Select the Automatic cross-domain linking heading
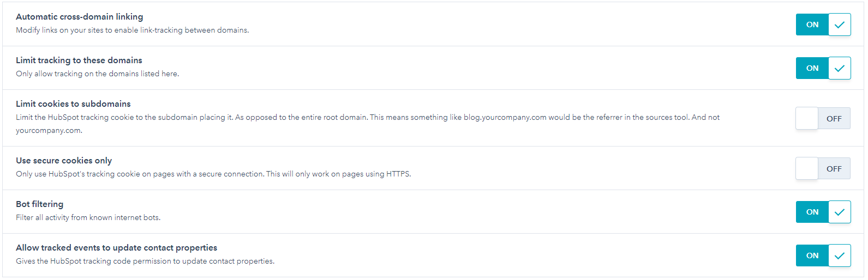 pos(80,17)
